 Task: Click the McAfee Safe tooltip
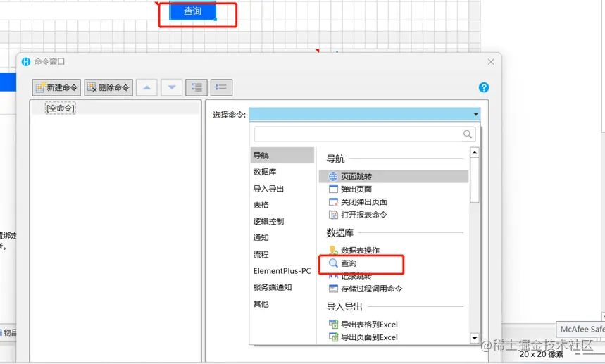point(581,329)
